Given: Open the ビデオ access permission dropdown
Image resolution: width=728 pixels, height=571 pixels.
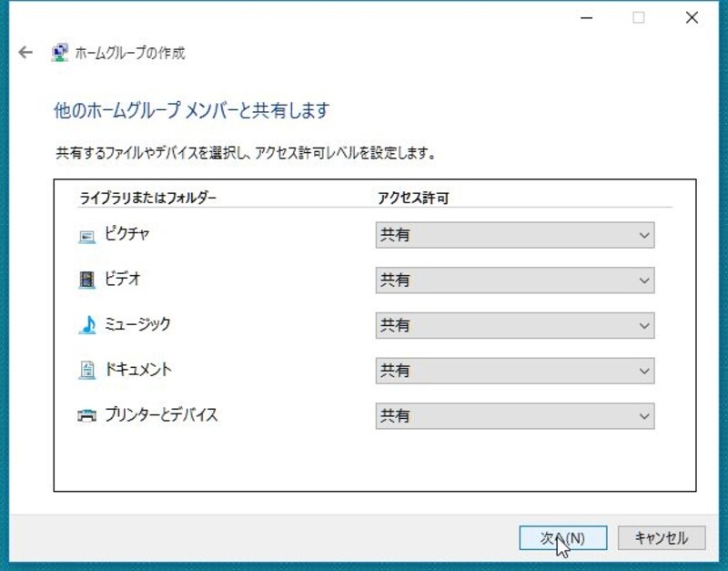Looking at the screenshot, I should tap(514, 280).
